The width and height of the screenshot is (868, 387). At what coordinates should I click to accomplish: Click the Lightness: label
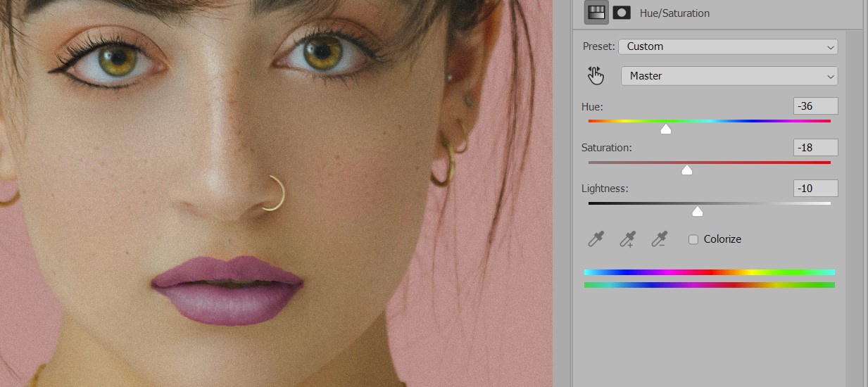pyautogui.click(x=605, y=189)
